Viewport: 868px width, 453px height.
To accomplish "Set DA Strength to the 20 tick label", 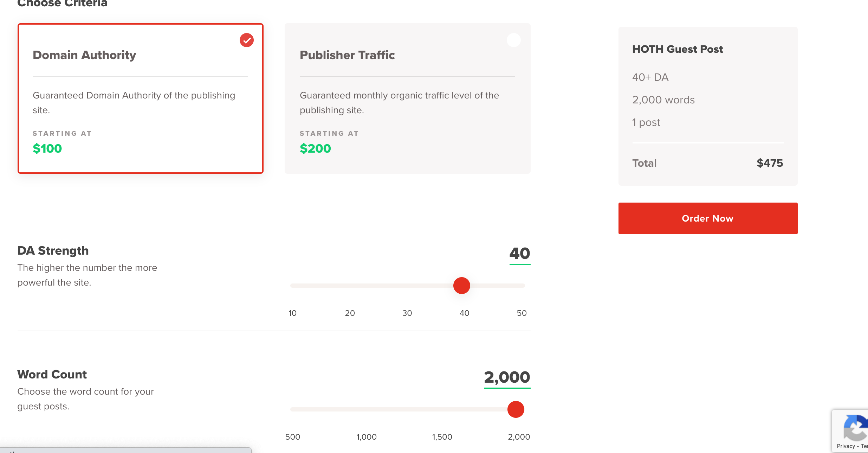I will [x=350, y=313].
